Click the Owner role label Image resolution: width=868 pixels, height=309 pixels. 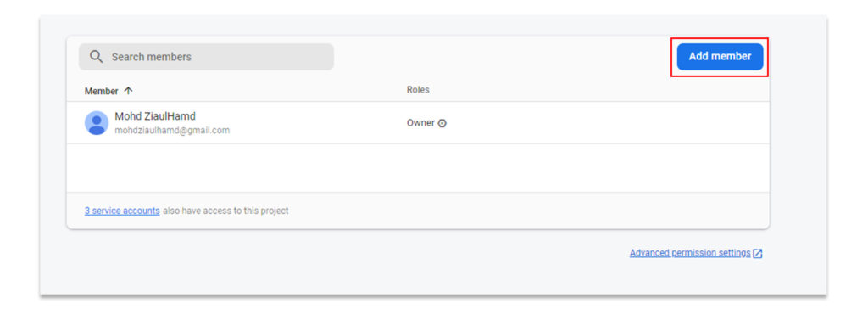pyautogui.click(x=420, y=122)
